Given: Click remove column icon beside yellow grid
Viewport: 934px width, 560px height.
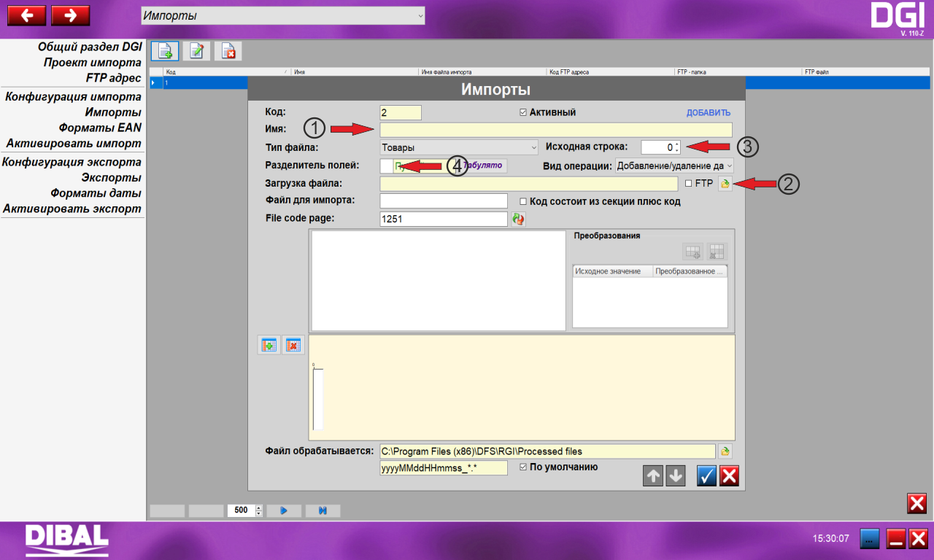Looking at the screenshot, I should (293, 345).
